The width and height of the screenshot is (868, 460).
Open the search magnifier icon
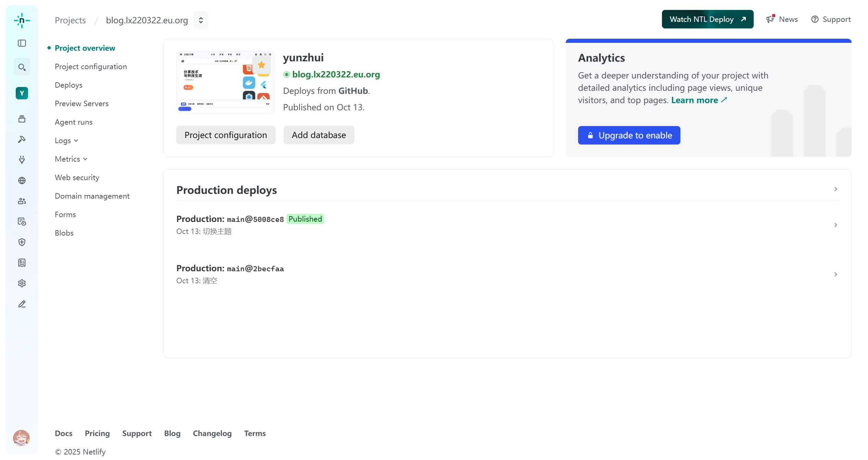(x=22, y=67)
